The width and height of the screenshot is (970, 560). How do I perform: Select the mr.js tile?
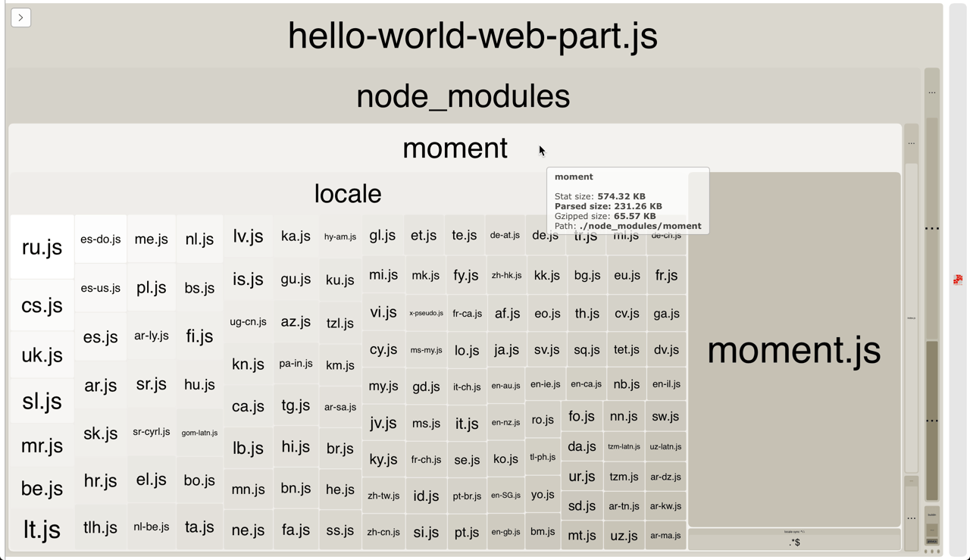coord(42,446)
